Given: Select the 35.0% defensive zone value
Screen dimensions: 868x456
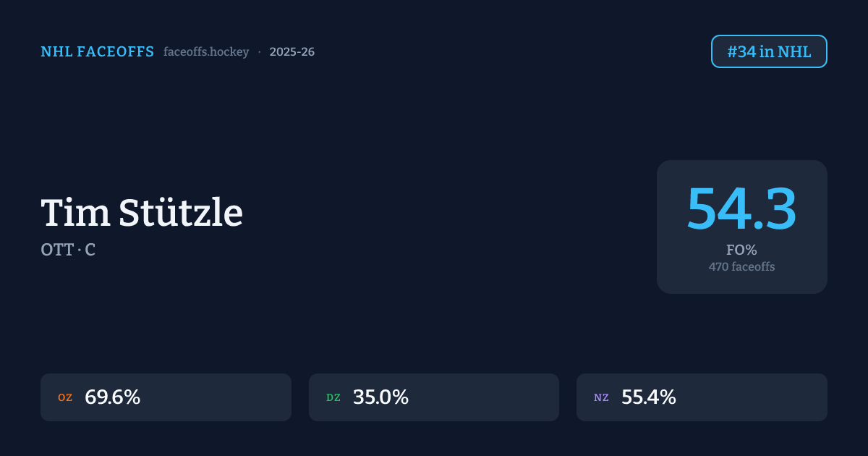Looking at the screenshot, I should [x=380, y=397].
